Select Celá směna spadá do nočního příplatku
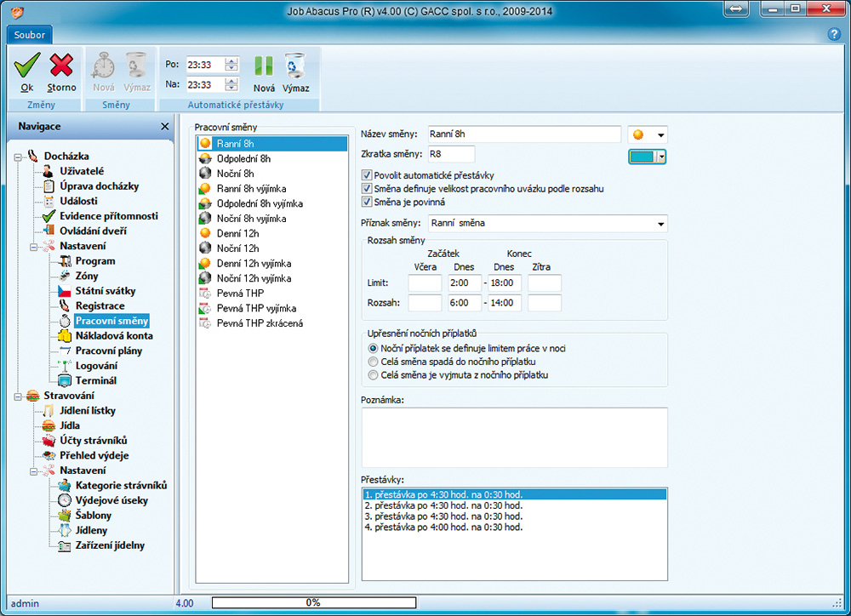 coord(373,362)
